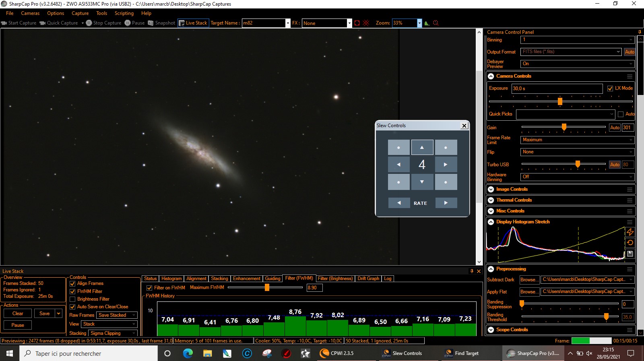The image size is (644, 361).
Task: Collapse the Camera Controls section
Action: pos(491,76)
